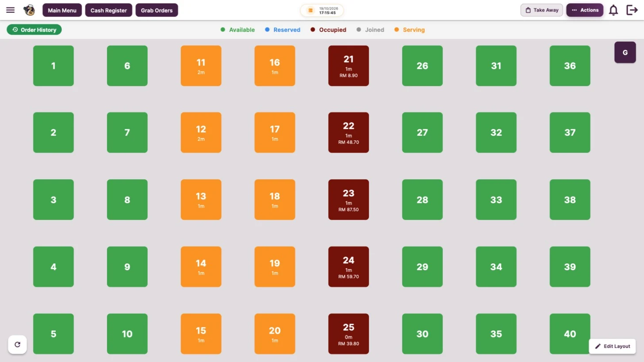Click the Available status legend
The image size is (644, 362).
(x=238, y=30)
